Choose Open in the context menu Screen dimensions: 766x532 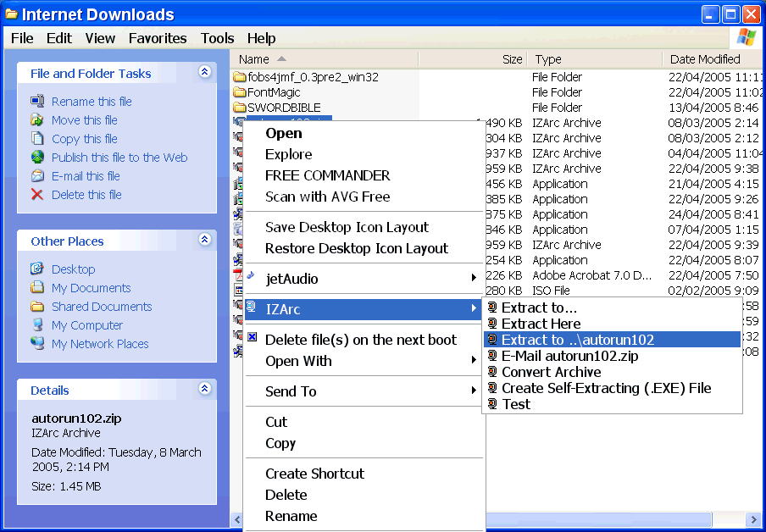click(364, 133)
